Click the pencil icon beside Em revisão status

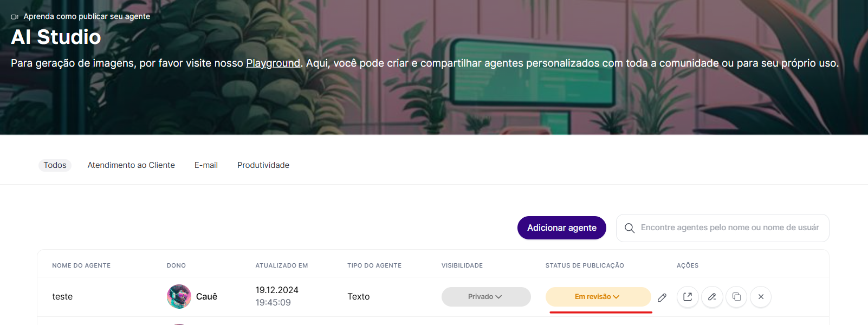tap(662, 297)
